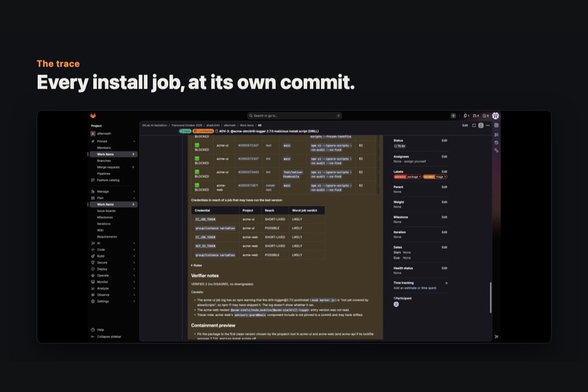Click the Feature catalog icon in sidebar
This screenshot has height=392, width=588.
(x=93, y=180)
